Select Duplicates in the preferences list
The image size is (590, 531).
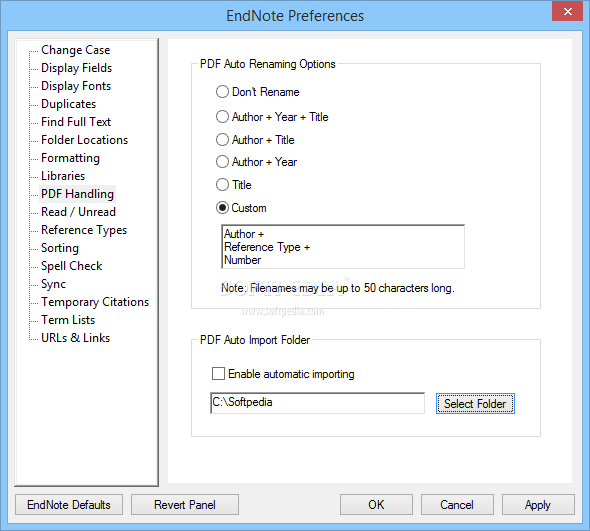click(68, 104)
